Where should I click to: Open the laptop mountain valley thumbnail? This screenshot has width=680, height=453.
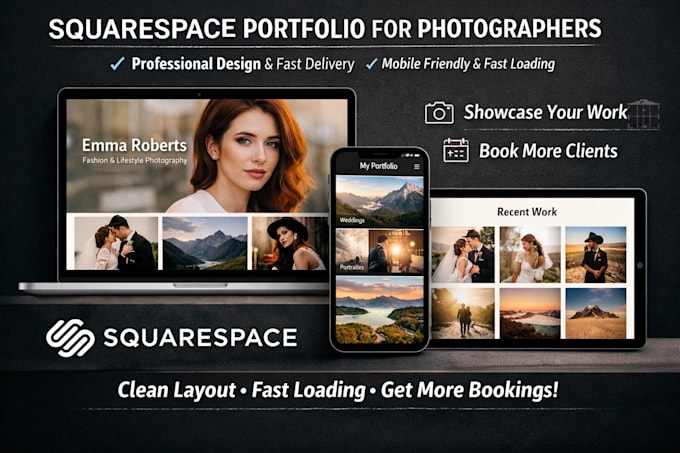click(205, 243)
